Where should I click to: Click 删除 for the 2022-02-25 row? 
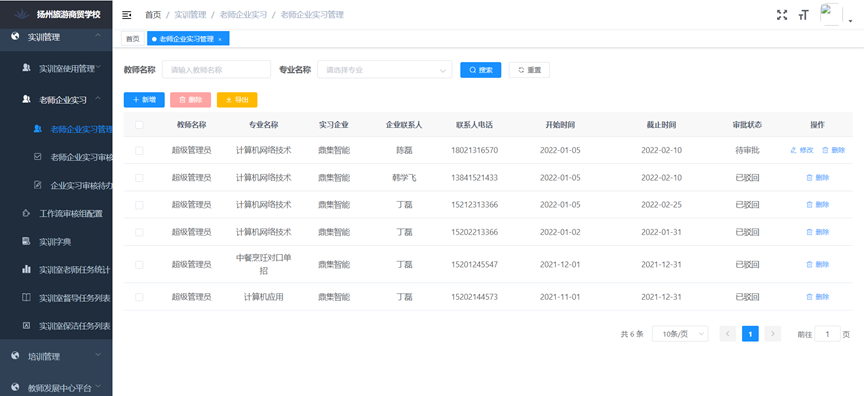pos(818,204)
